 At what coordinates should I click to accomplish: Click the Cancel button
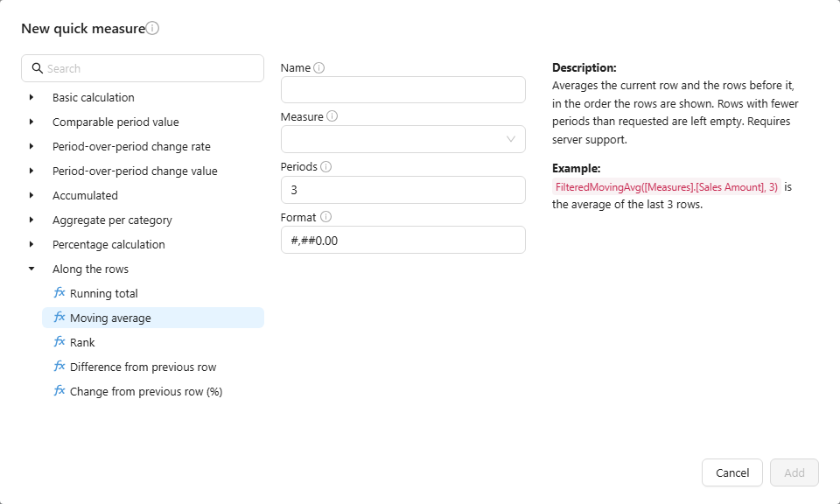(732, 472)
